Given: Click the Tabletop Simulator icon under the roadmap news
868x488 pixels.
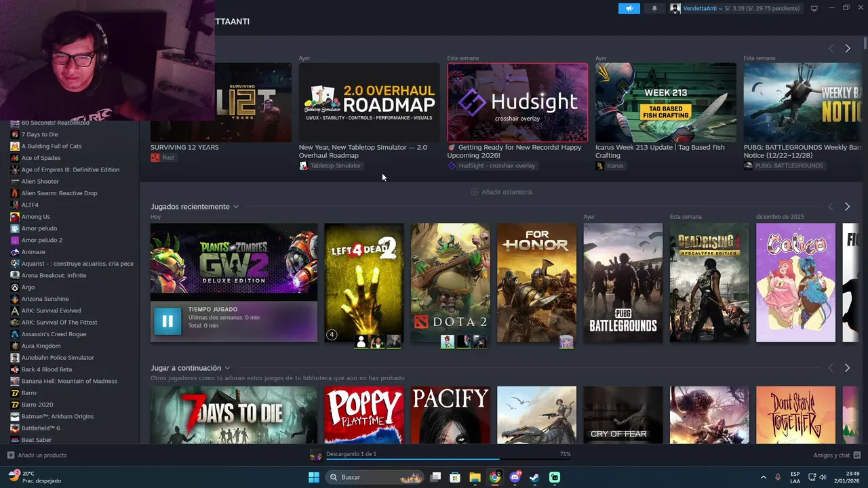Looking at the screenshot, I should coord(303,165).
